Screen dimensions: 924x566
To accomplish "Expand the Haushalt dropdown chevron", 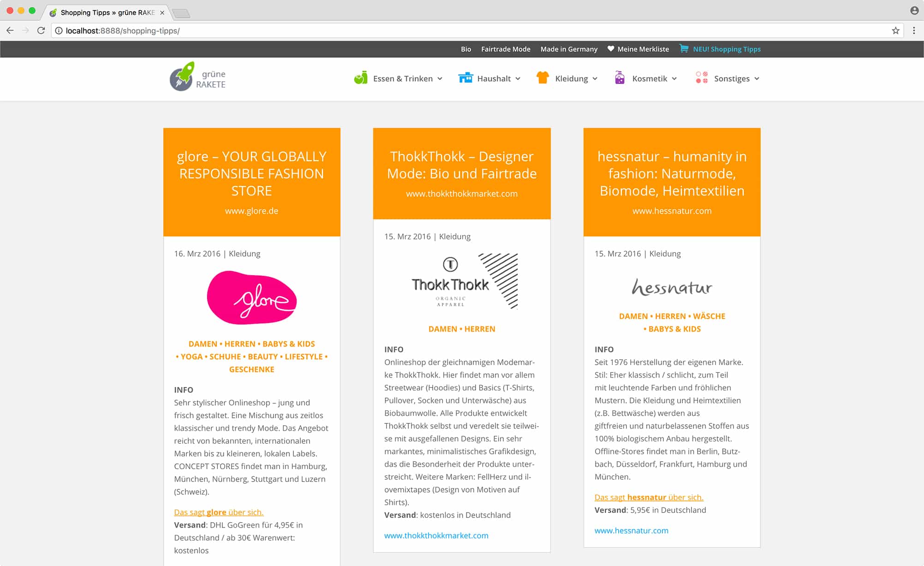I will coord(518,78).
